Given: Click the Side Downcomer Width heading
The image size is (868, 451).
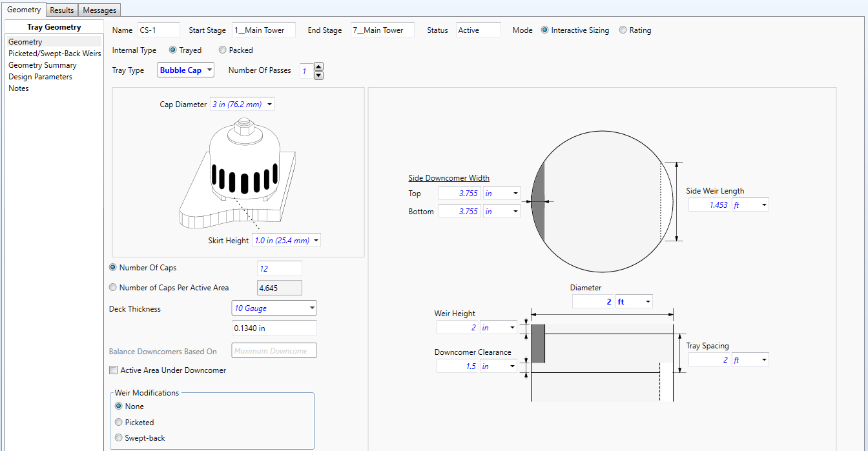Looking at the screenshot, I should coord(449,178).
